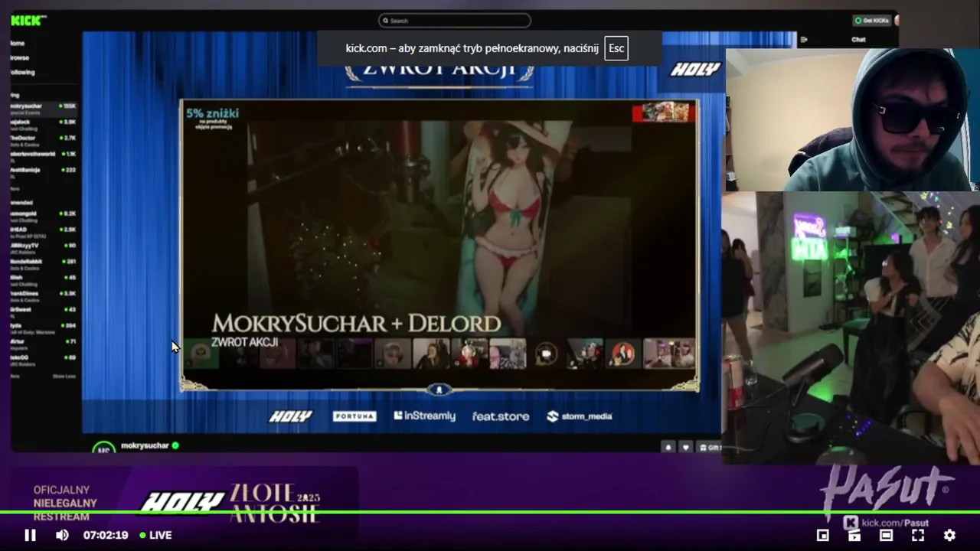
Task: Select FrankDimes channel in sidebar list
Action: click(43, 296)
